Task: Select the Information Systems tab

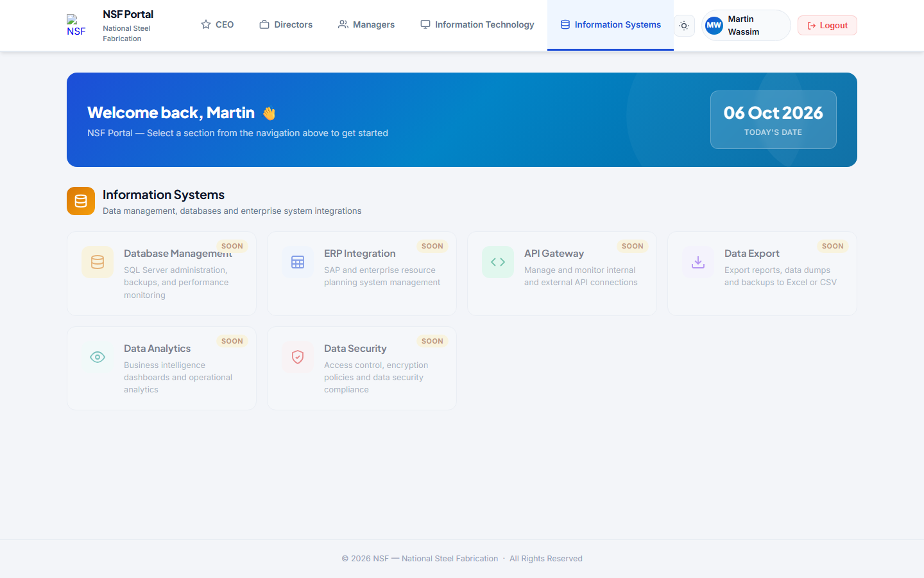Action: pos(610,25)
